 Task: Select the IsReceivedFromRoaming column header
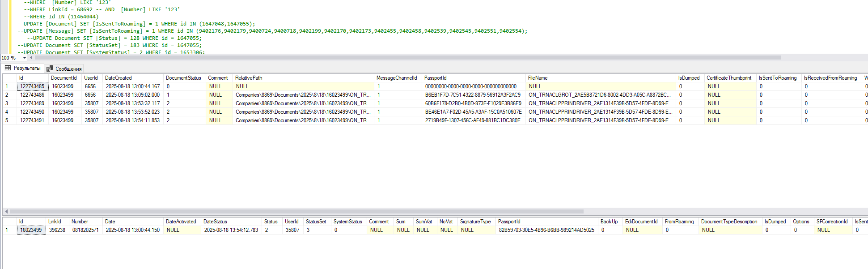831,78
